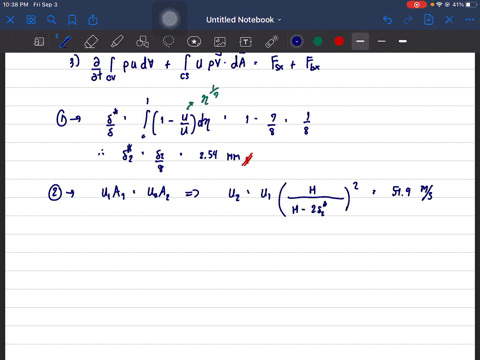Viewport: 480px width, 360px height.
Task: Redo the last action
Action: (408, 20)
